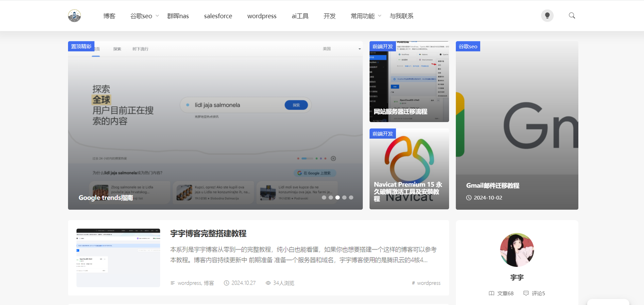Open the site logo home link
644x305 pixels.
74,16
